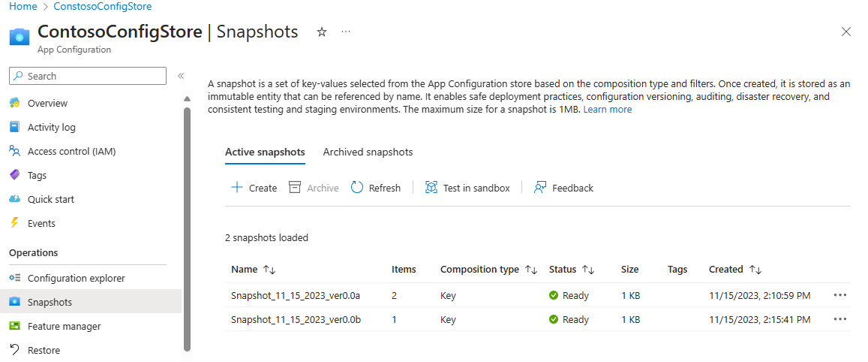Viewport: 868px width, 362px height.
Task: Collapse sidebar with double chevron icon
Action: [181, 76]
